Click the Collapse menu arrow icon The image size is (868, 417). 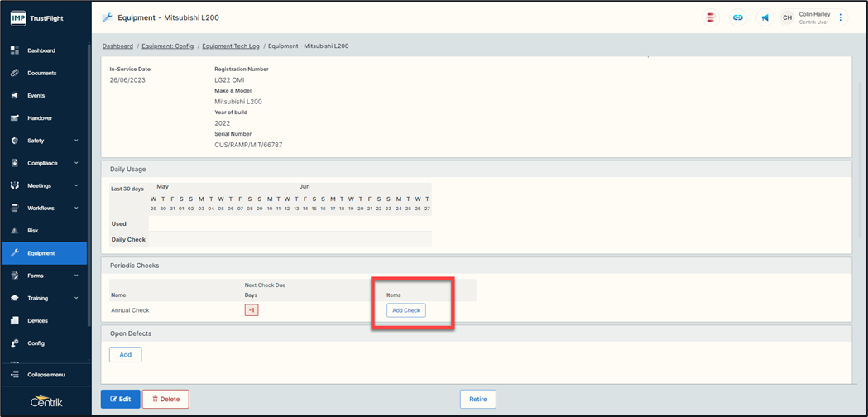pos(15,375)
